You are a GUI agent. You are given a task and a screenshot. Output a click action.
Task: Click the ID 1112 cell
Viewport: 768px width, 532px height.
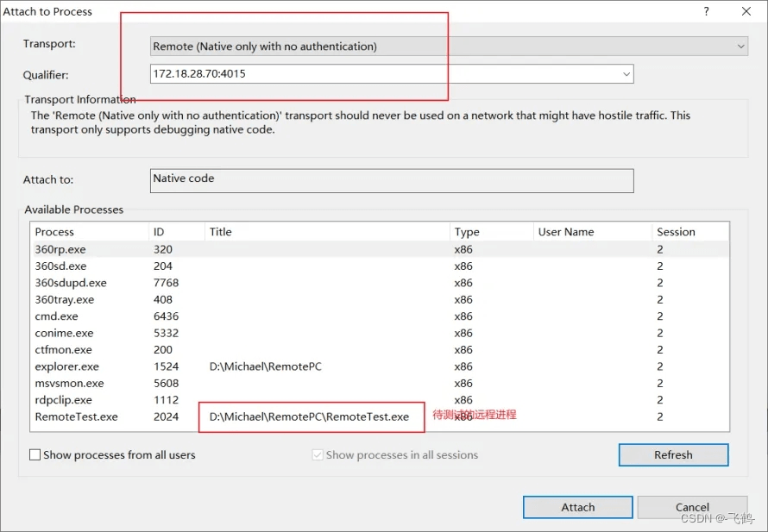(x=166, y=400)
